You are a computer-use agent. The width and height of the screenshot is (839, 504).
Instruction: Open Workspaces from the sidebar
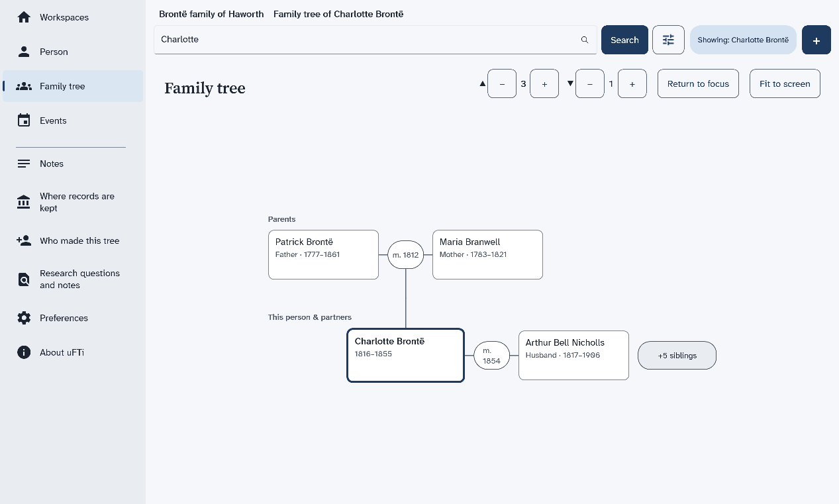pyautogui.click(x=73, y=17)
